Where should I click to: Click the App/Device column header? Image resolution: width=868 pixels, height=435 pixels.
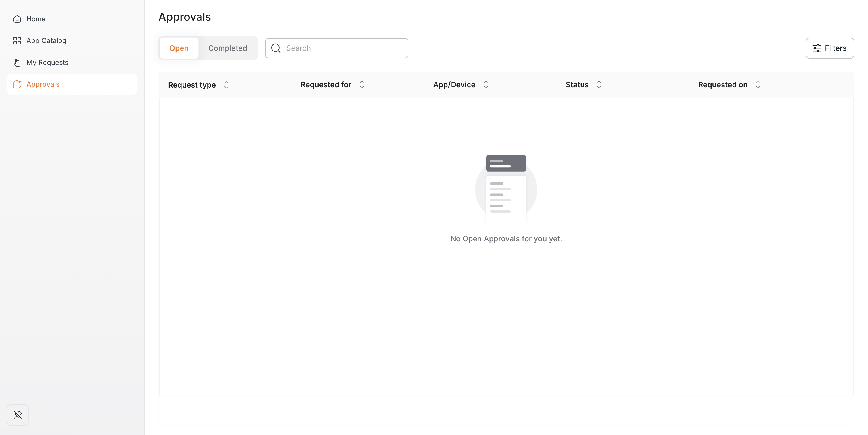click(454, 85)
